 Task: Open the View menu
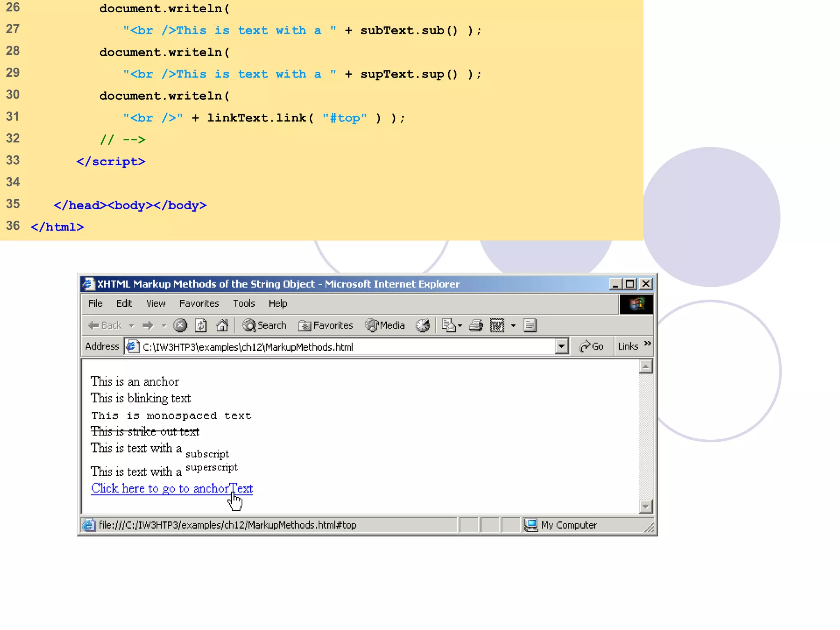[x=156, y=304]
